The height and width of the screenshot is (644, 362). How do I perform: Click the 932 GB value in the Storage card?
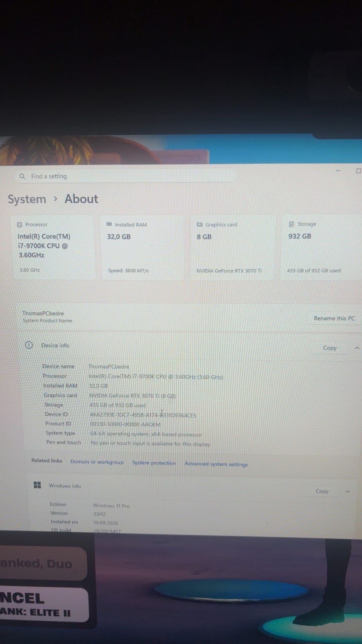click(300, 236)
